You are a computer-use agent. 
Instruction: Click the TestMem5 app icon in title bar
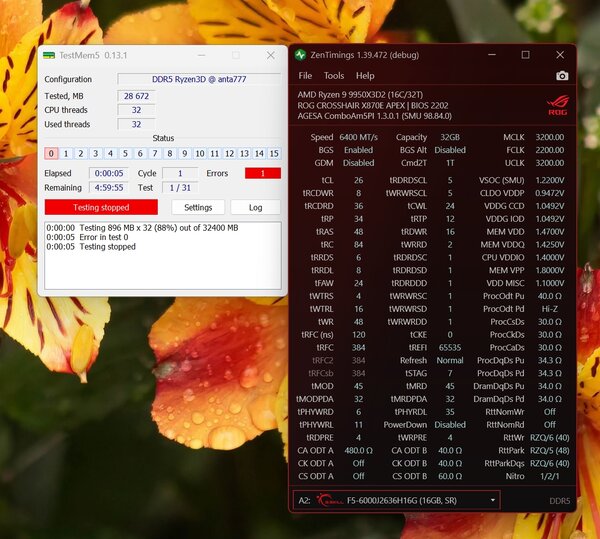pos(49,55)
